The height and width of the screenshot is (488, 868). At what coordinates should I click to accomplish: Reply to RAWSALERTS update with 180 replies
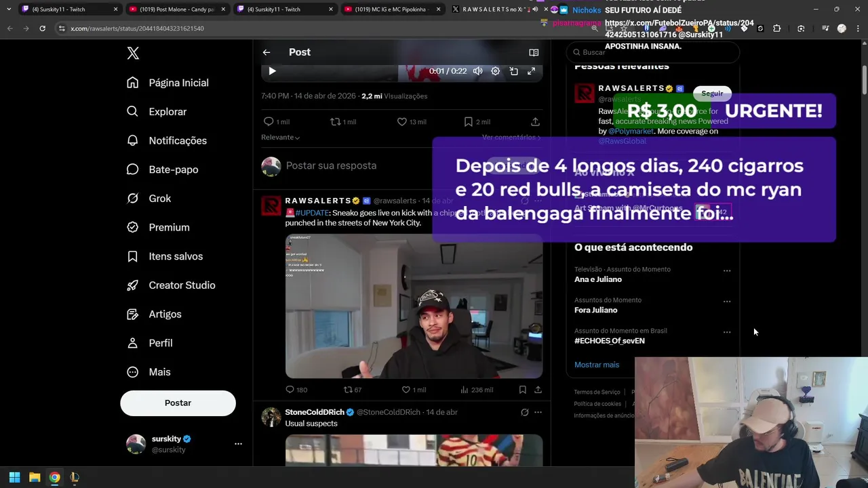pos(296,390)
